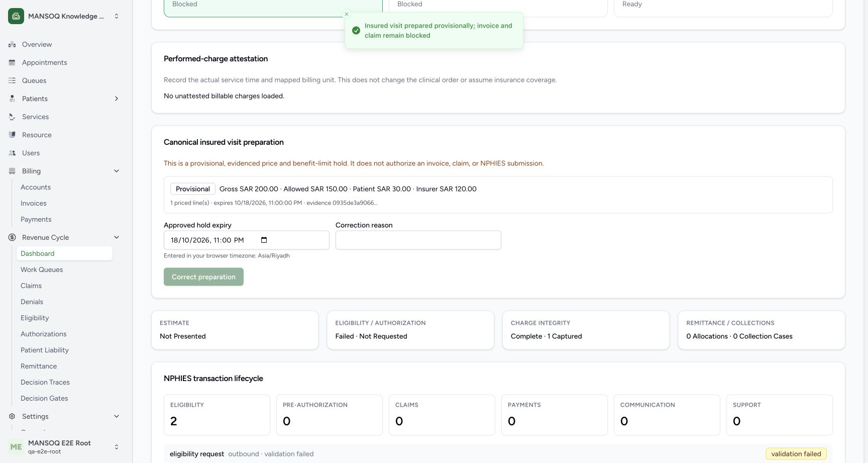Click the Resource icon in sidebar
868x463 pixels.
(x=12, y=135)
